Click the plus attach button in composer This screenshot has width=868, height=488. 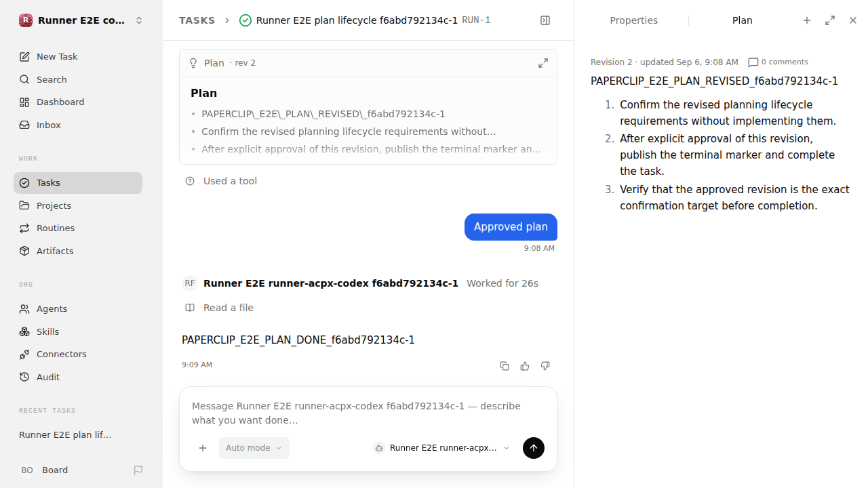click(x=203, y=448)
